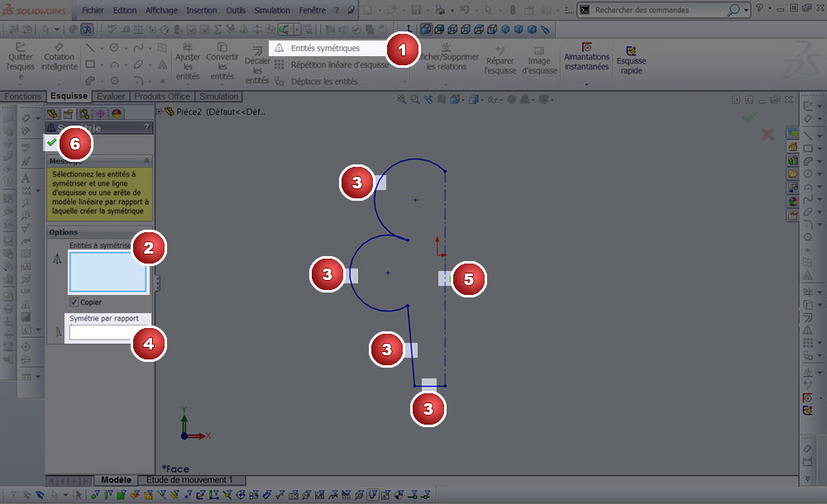Screen dimensions: 827x504
Task: Open the ConfigurationManager tab icon
Action: (84, 113)
